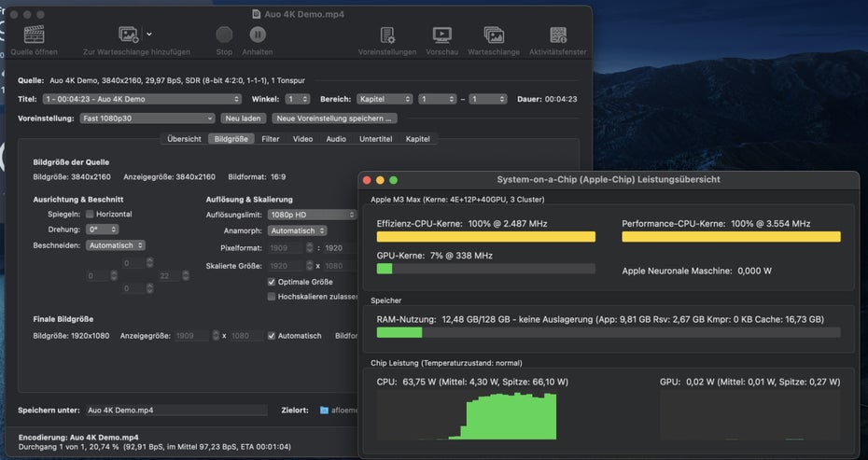This screenshot has height=460, width=868.
Task: Open a source with Quelle öffnen icon
Action: click(x=34, y=35)
